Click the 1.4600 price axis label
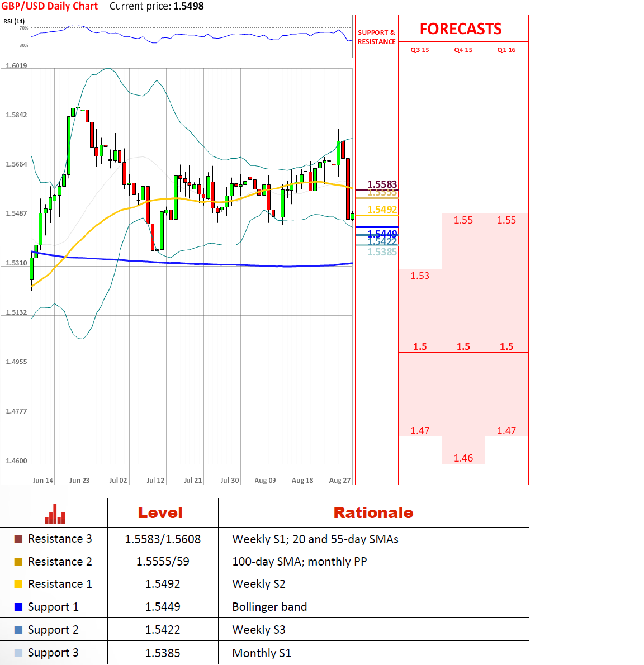644x665 pixels. coord(17,460)
